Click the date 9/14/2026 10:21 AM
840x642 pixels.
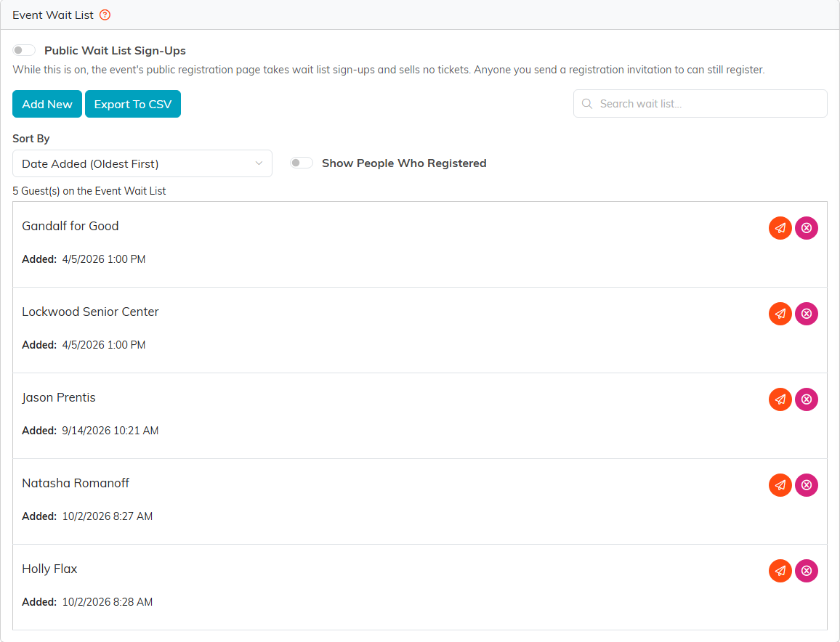click(110, 431)
